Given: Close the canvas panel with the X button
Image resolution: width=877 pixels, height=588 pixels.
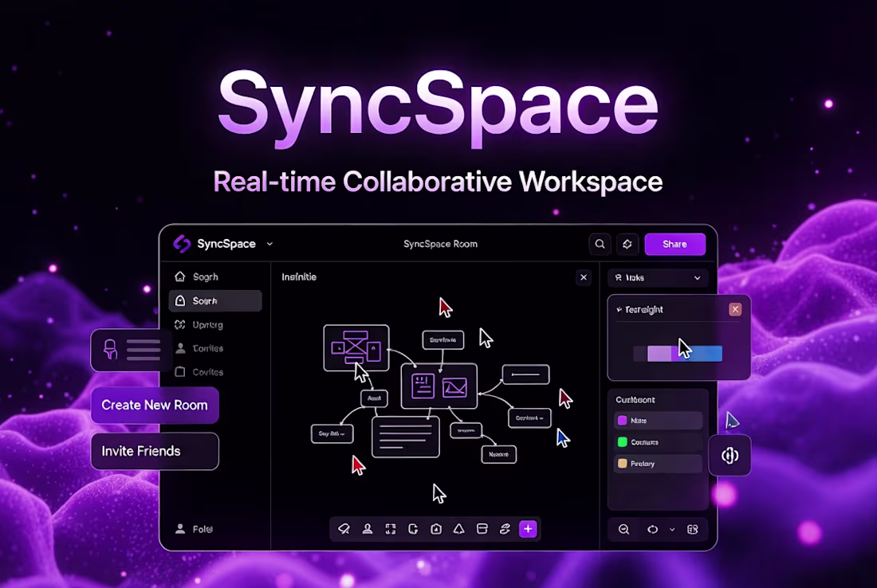Looking at the screenshot, I should (584, 277).
